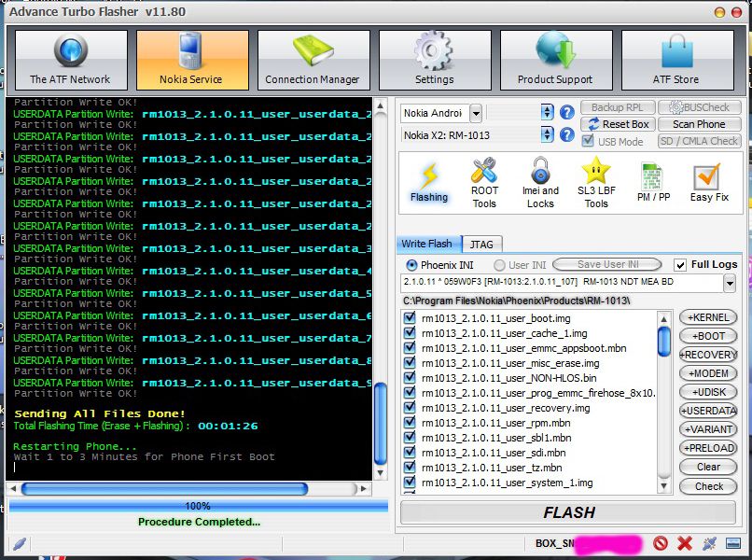The height and width of the screenshot is (560, 752).
Task: Switch to the JTAG tab
Action: coord(480,244)
